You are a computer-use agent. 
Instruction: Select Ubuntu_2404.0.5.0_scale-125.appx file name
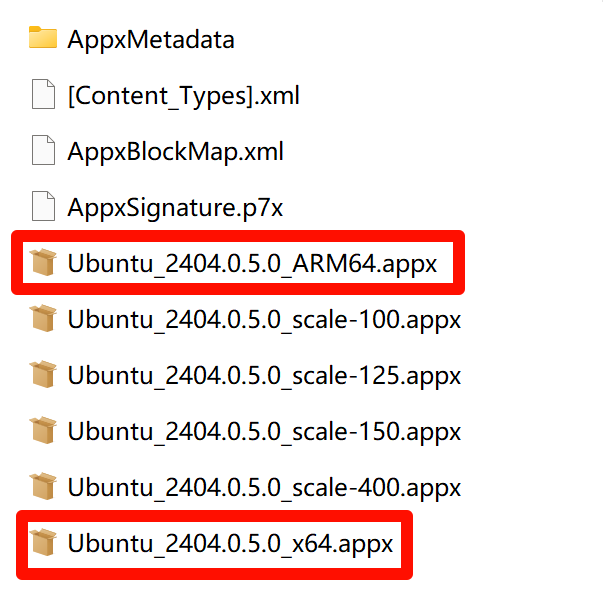coord(264,376)
